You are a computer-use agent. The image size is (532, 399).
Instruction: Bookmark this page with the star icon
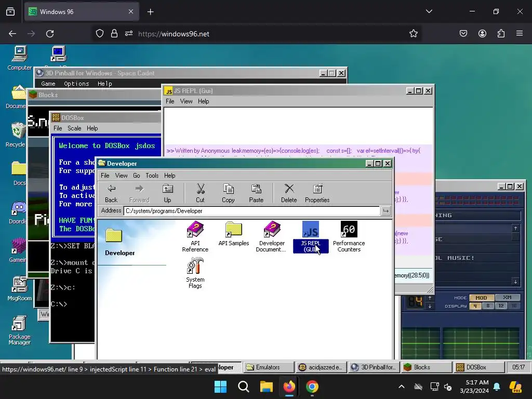413,34
